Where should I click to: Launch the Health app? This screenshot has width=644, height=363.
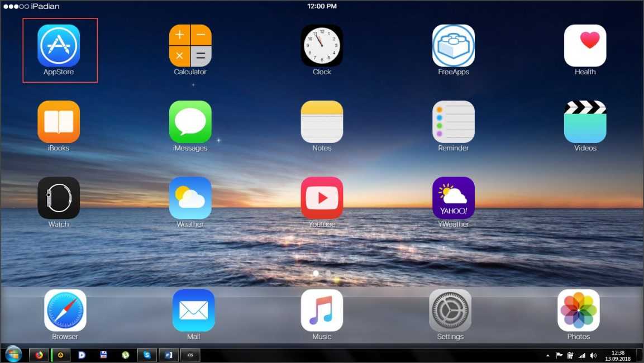coord(585,46)
